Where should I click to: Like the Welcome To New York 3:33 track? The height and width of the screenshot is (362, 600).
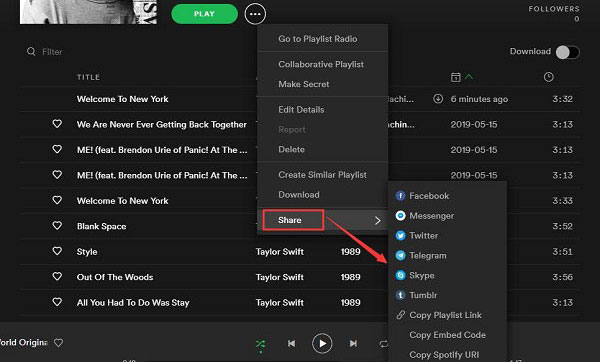click(57, 200)
